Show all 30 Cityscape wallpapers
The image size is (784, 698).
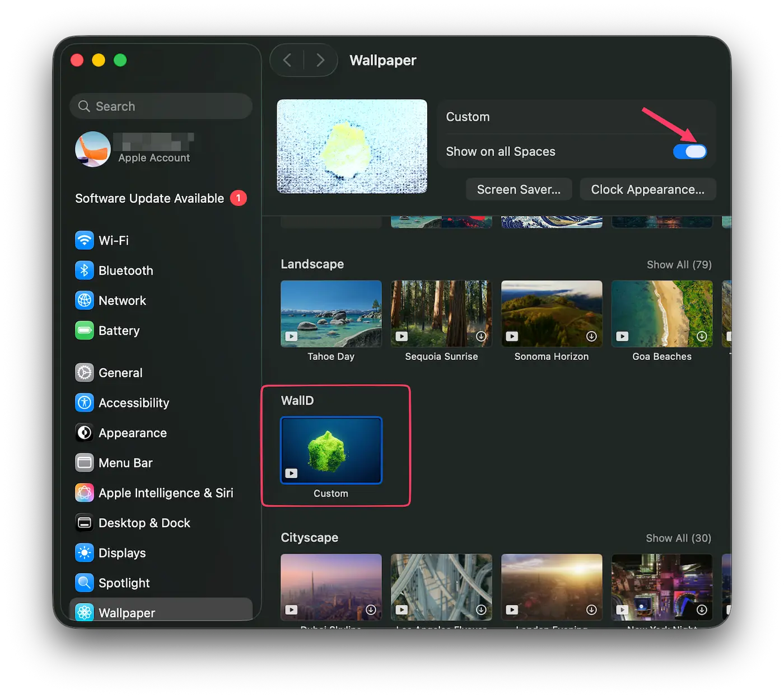click(678, 538)
